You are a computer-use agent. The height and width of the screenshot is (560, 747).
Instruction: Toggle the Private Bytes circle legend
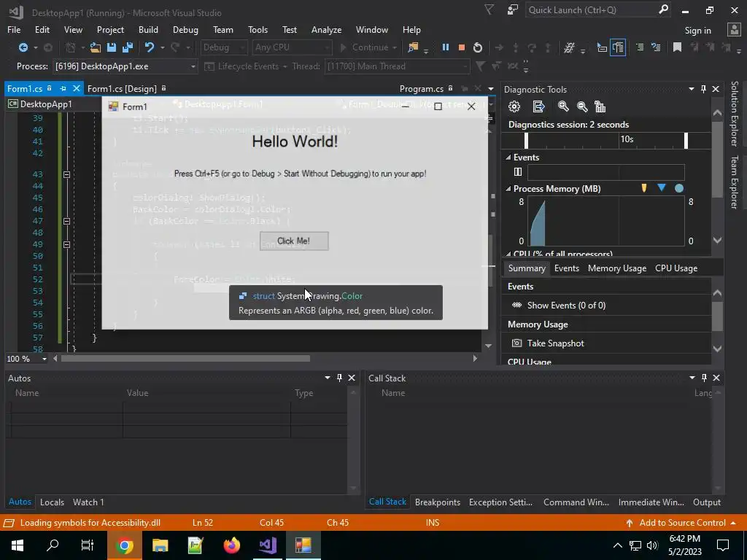point(679,189)
